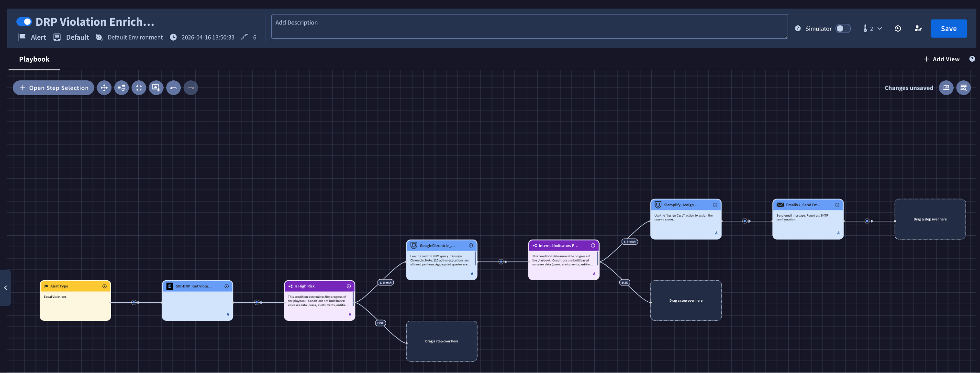Screen dimensions: 980x373
Task: Export playbook as image icon
Action: 156,88
